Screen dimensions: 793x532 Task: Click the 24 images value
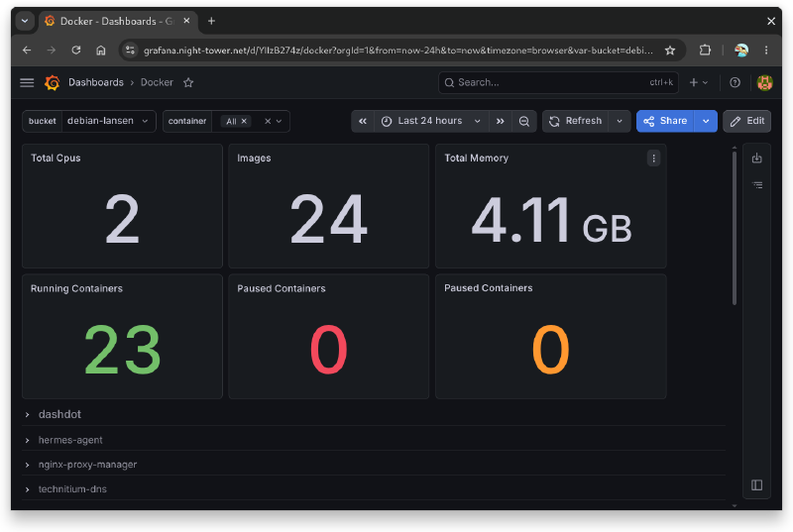[x=329, y=219]
